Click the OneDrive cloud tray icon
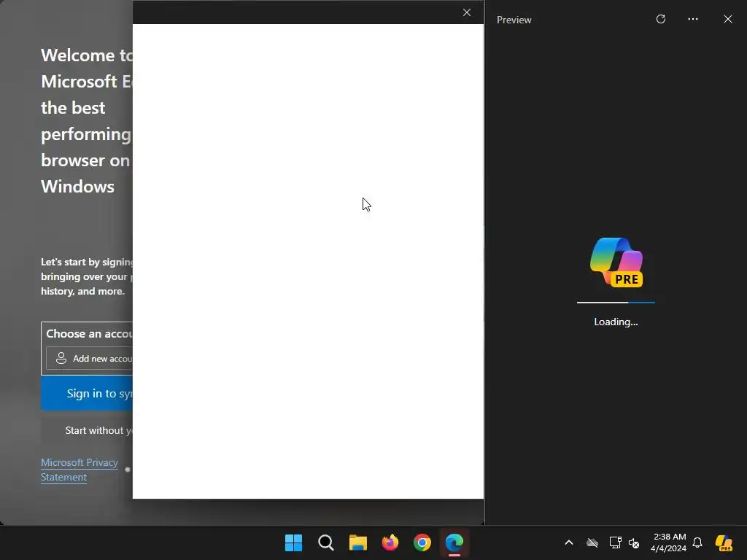747x560 pixels. [592, 542]
